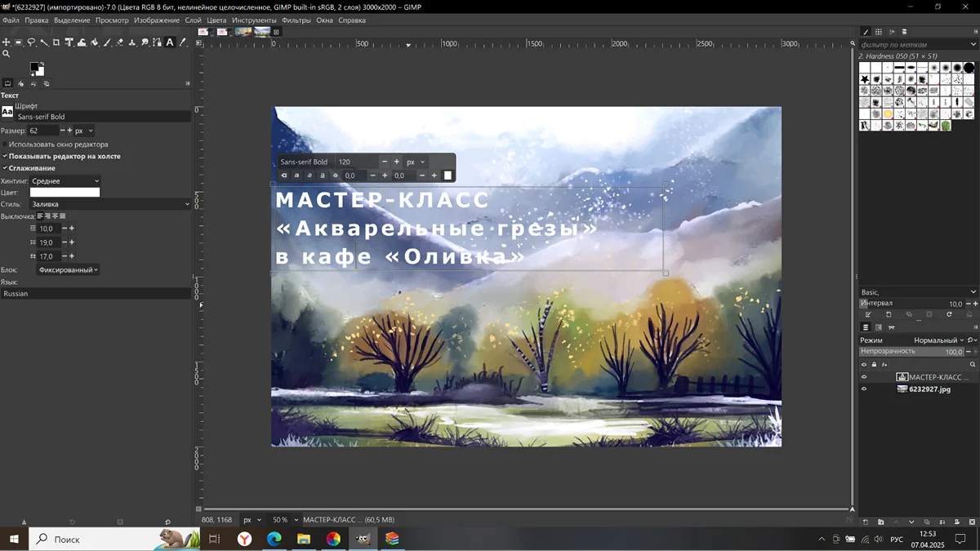The height and width of the screenshot is (551, 980).
Task: Hide the МАСТЕР-КЛАСС text layer
Action: click(x=864, y=377)
